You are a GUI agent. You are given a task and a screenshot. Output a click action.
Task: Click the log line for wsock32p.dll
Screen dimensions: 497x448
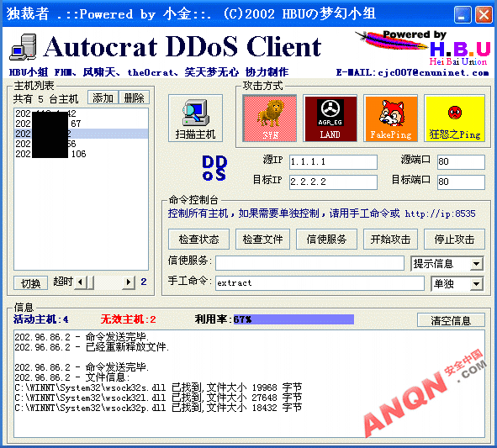click(x=158, y=408)
